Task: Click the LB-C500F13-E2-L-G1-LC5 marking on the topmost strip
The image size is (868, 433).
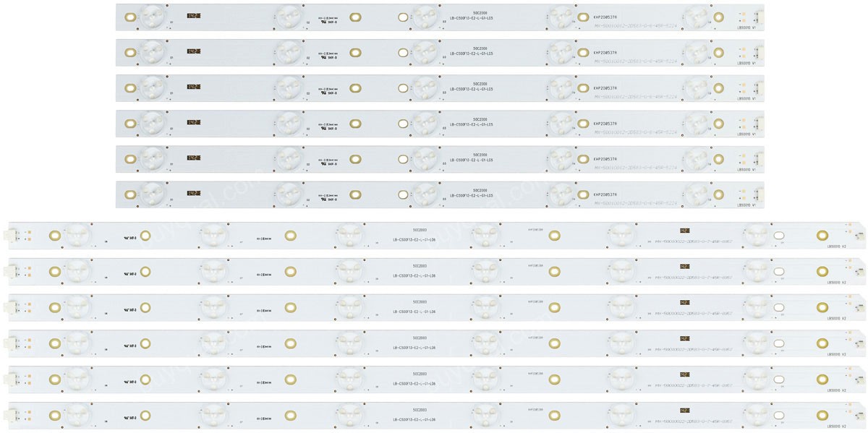Action: tap(471, 19)
